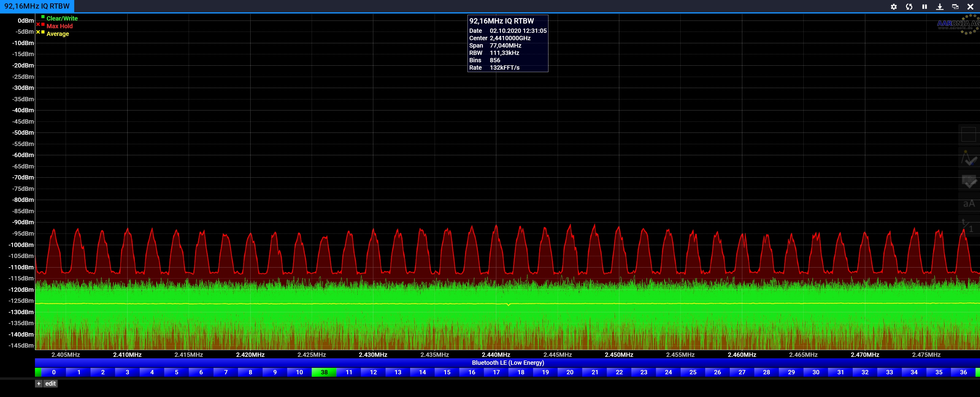Select the Bluetooth LE (Low Energy) band header
This screenshot has height=397, width=980.
[x=508, y=363]
